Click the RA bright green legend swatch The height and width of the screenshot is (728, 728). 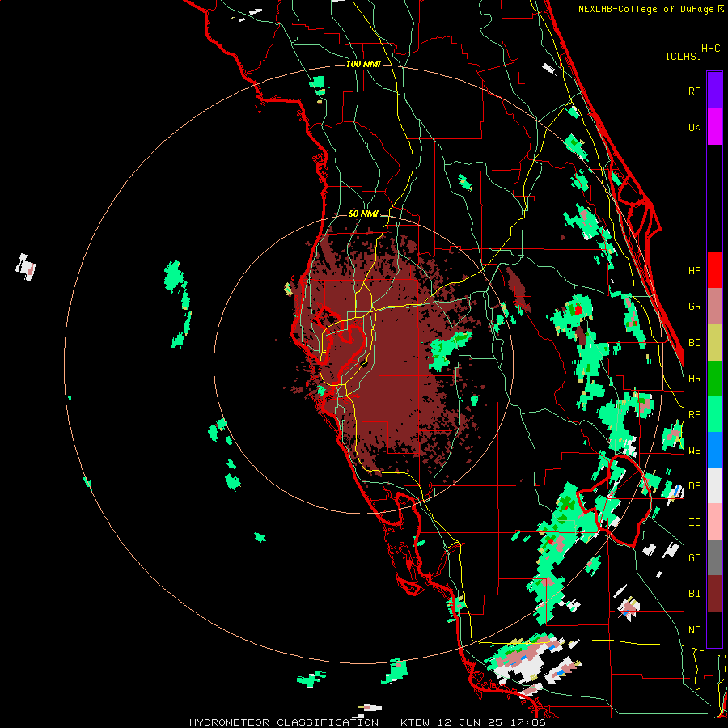coord(714,413)
